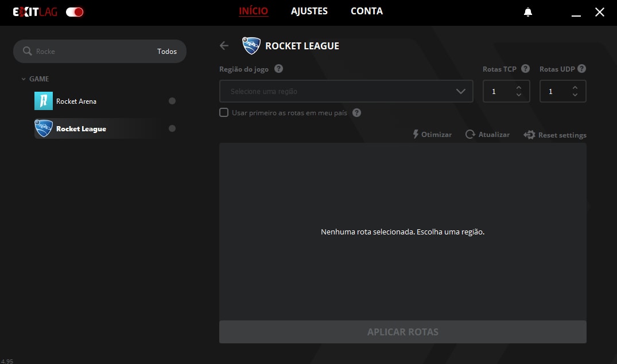Select Rocket League in the list
Viewport: 617px width, 364px height.
[106, 128]
